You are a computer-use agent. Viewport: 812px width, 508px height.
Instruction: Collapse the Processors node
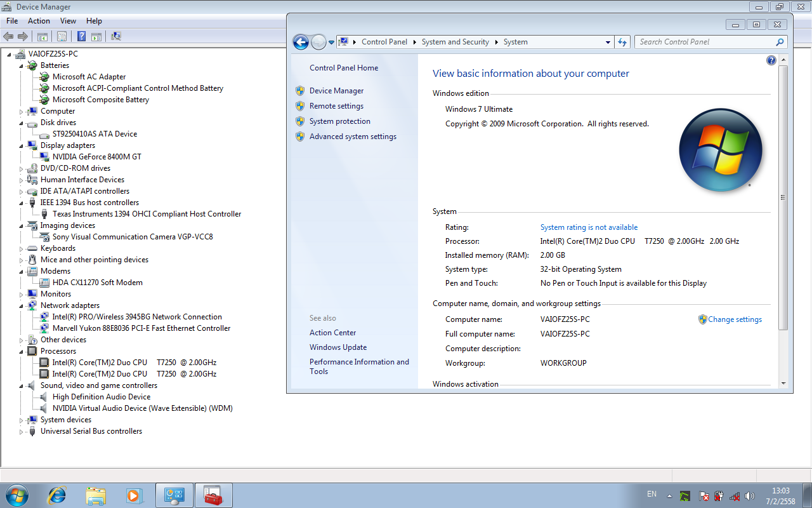tap(21, 352)
